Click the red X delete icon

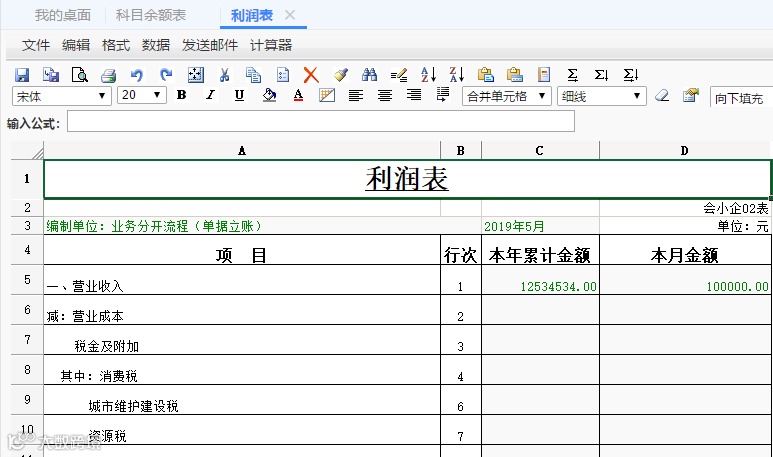pyautogui.click(x=311, y=75)
